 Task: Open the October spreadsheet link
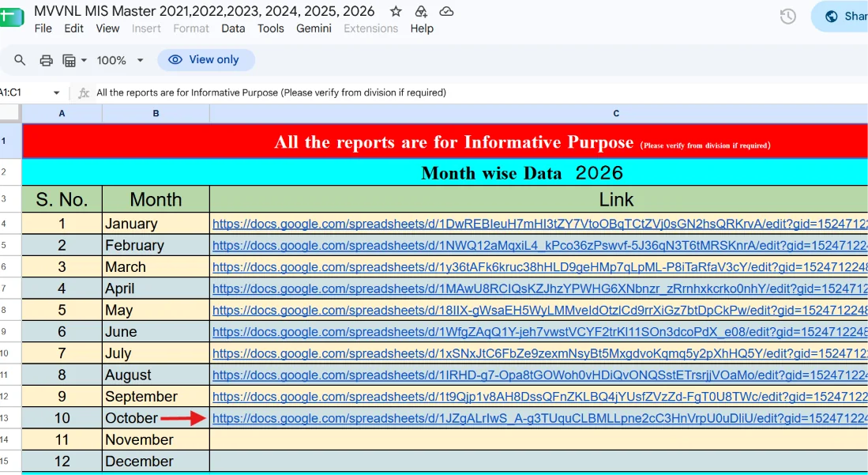tap(539, 418)
